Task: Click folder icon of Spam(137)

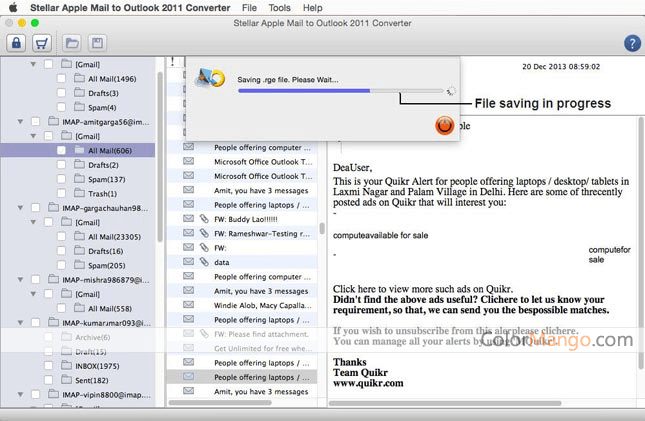Action: 79,179
